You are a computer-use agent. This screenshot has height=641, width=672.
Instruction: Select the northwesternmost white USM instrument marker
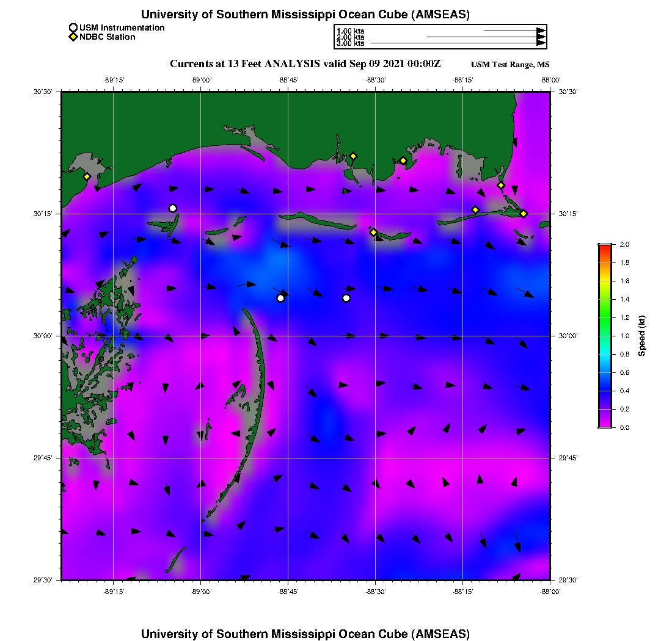coord(173,208)
